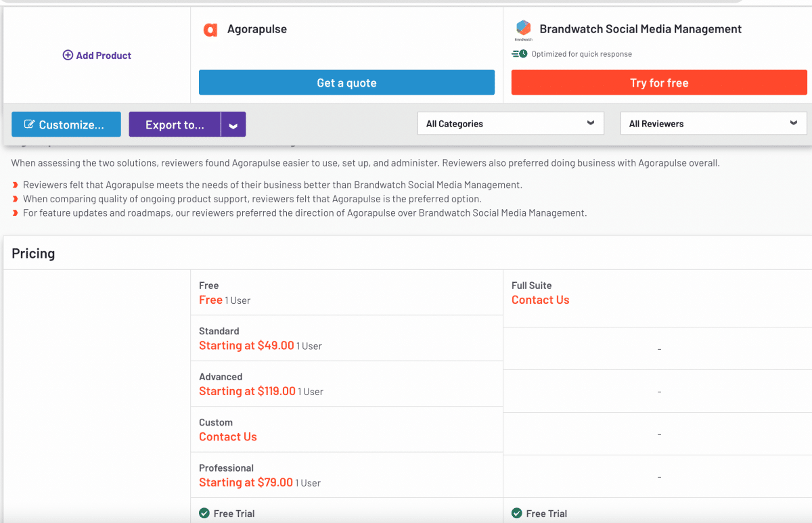The height and width of the screenshot is (523, 812).
Task: Click Brandwatch Free Trial checkmark icon
Action: [517, 514]
